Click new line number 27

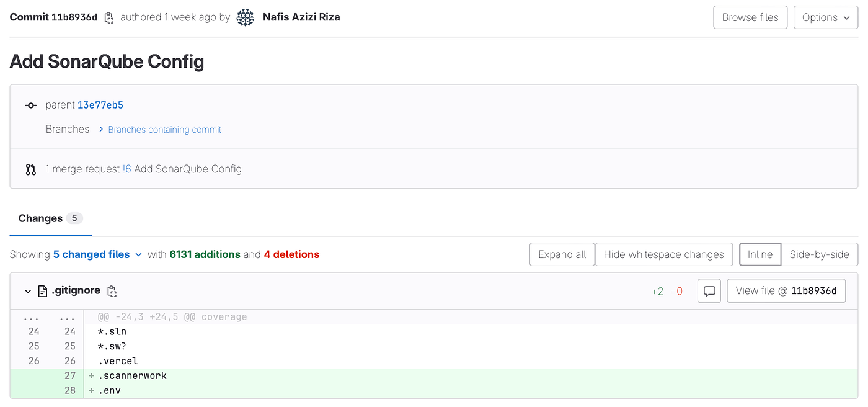[70, 376]
